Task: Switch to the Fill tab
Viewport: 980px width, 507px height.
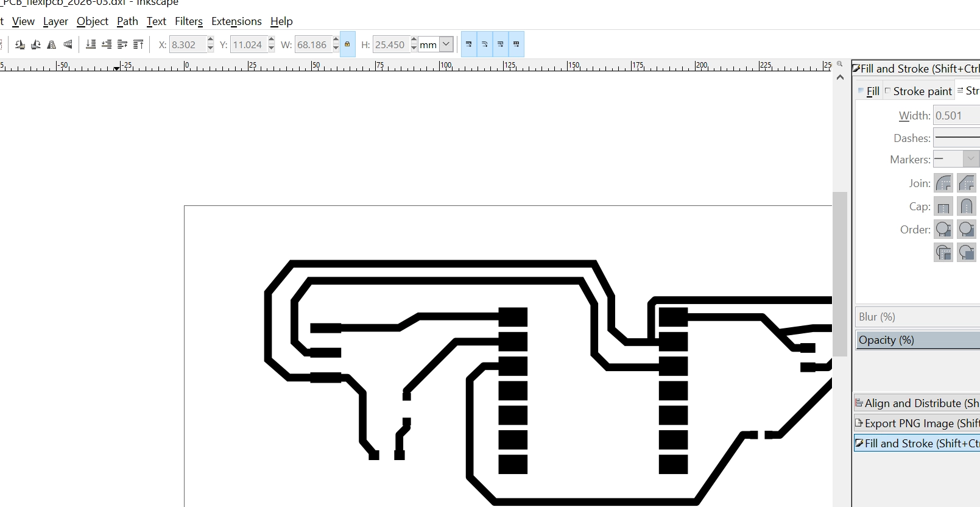Action: tap(869, 91)
